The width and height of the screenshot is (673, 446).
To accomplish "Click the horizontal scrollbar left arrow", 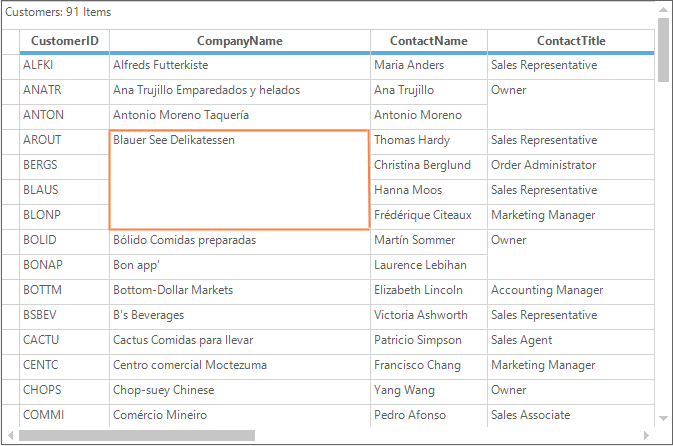I will click(x=10, y=436).
